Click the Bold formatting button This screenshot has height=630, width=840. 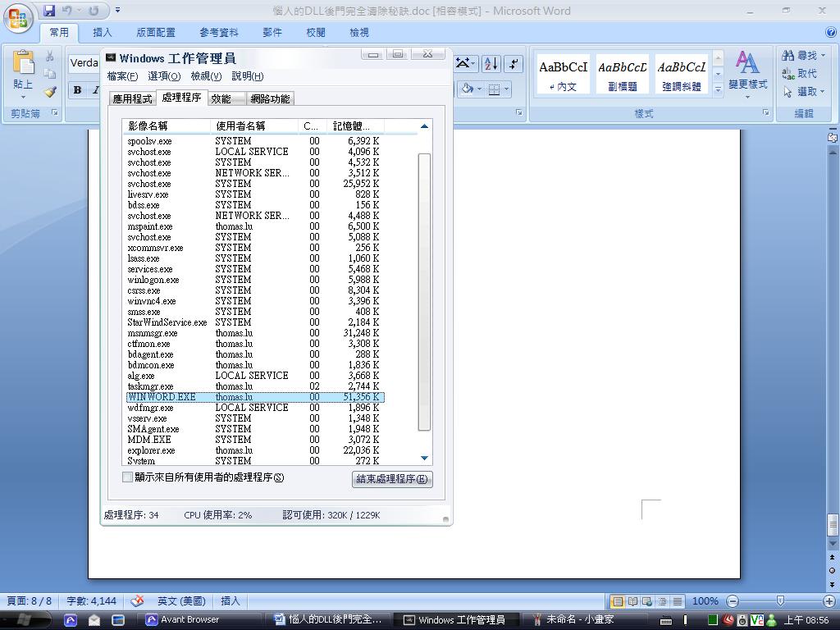78,90
